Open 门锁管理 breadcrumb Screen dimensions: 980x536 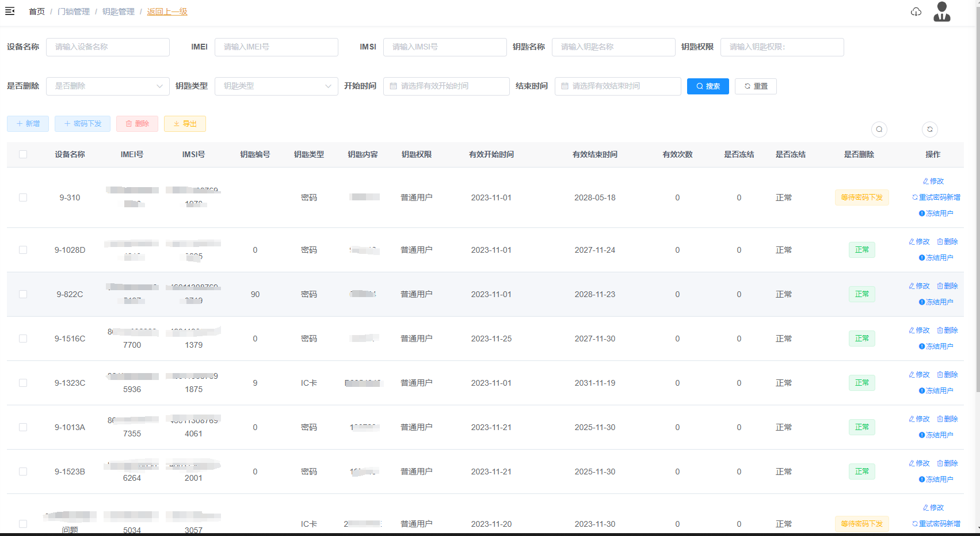click(74, 12)
